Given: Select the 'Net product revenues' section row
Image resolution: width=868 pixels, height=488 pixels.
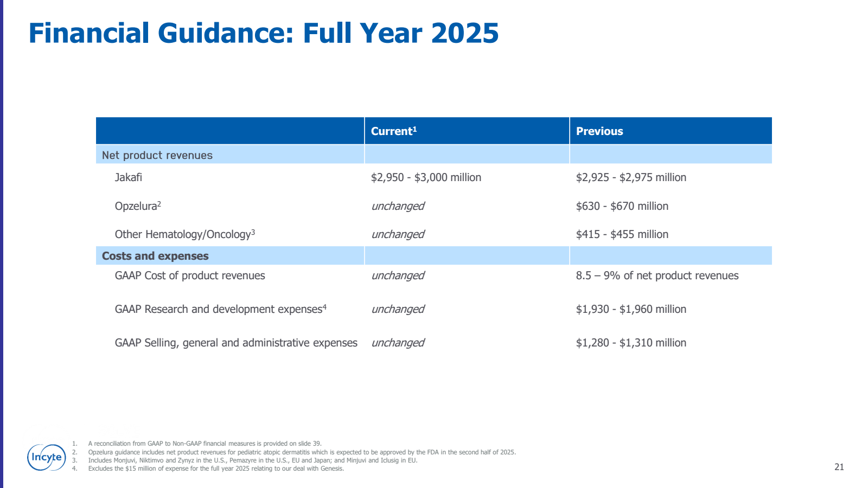Looking at the screenshot, I should pos(434,155).
